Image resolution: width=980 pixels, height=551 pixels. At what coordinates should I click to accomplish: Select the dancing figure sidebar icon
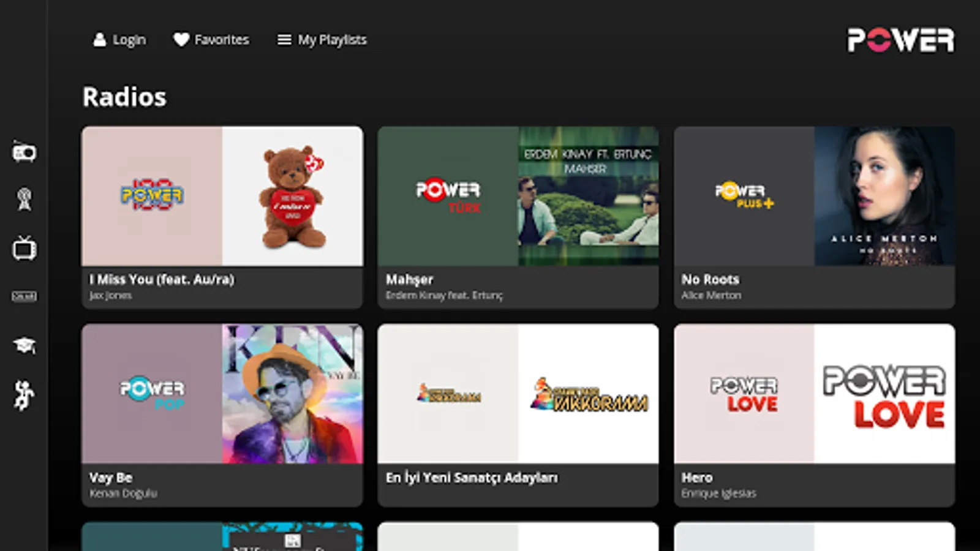pyautogui.click(x=24, y=395)
